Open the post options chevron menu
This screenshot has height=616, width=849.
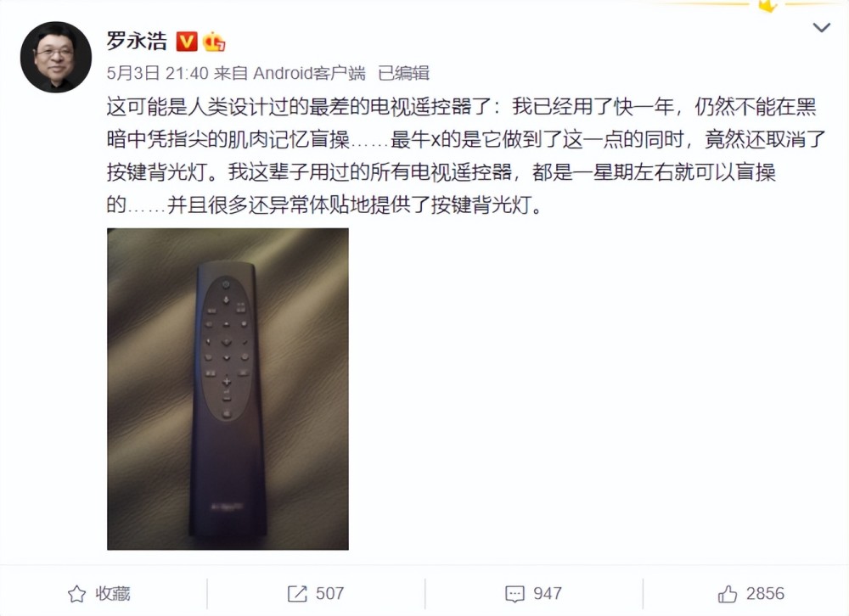click(x=821, y=27)
